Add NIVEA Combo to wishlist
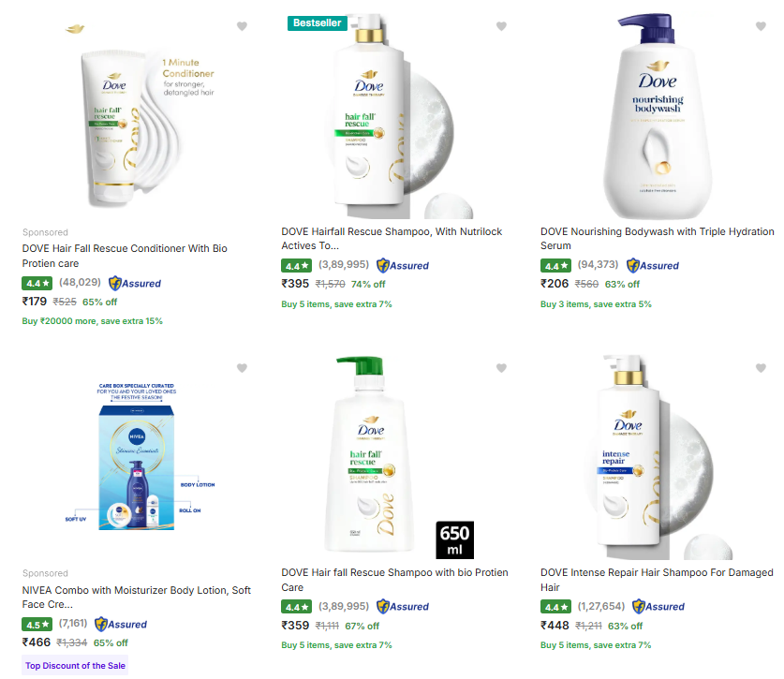784x679 pixels. [242, 367]
